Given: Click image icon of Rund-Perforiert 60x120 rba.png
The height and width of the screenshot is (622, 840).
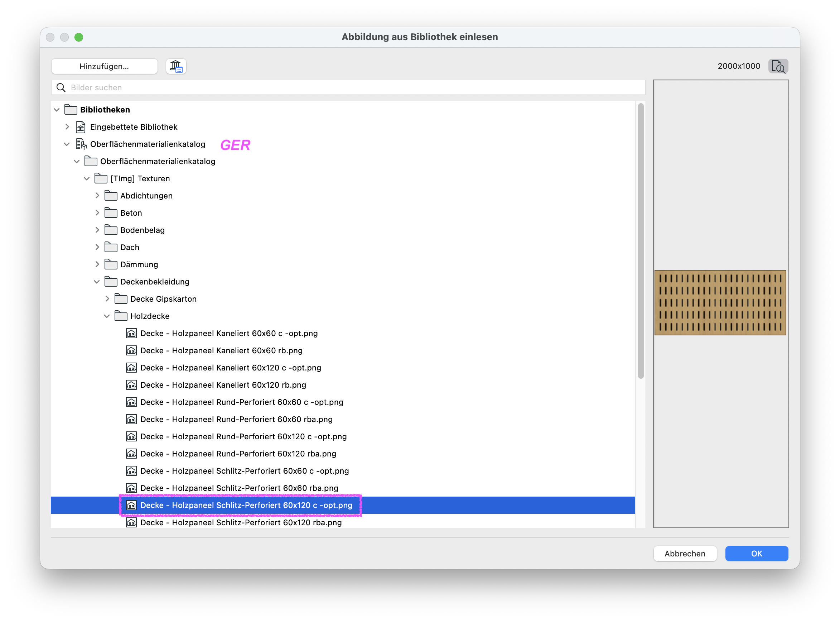Looking at the screenshot, I should pyautogui.click(x=131, y=454).
